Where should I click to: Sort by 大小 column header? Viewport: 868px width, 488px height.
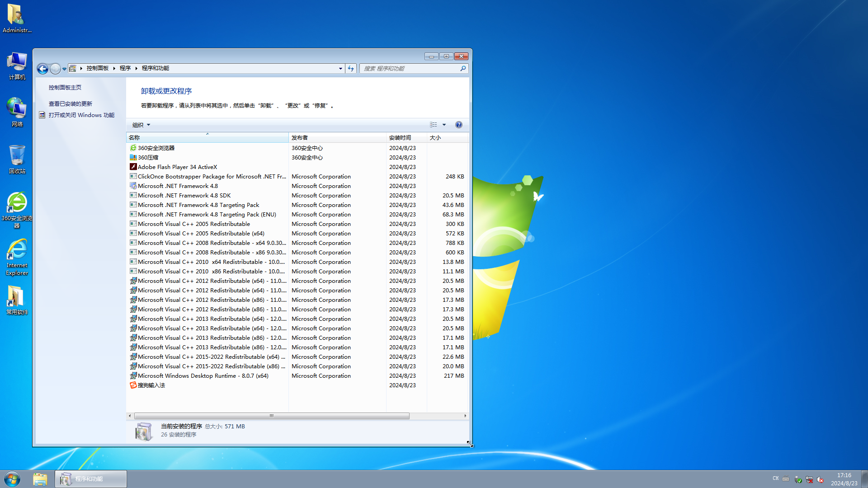tap(448, 138)
